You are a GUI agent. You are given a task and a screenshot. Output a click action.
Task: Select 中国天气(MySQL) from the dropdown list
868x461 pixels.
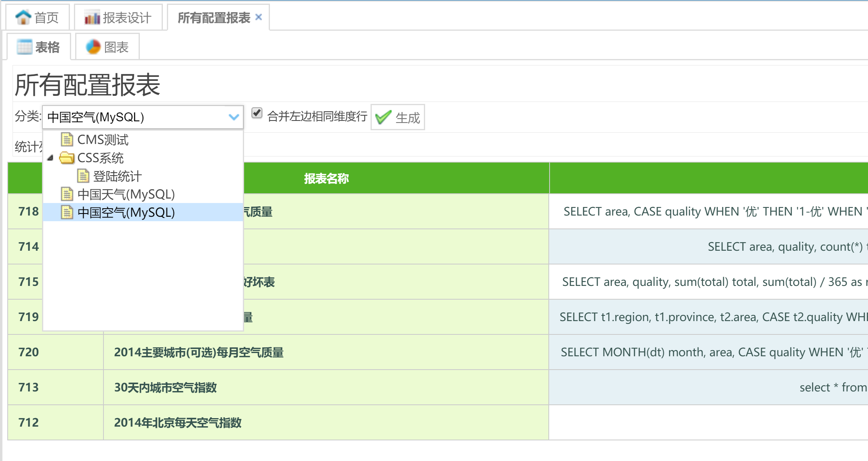[x=126, y=195]
